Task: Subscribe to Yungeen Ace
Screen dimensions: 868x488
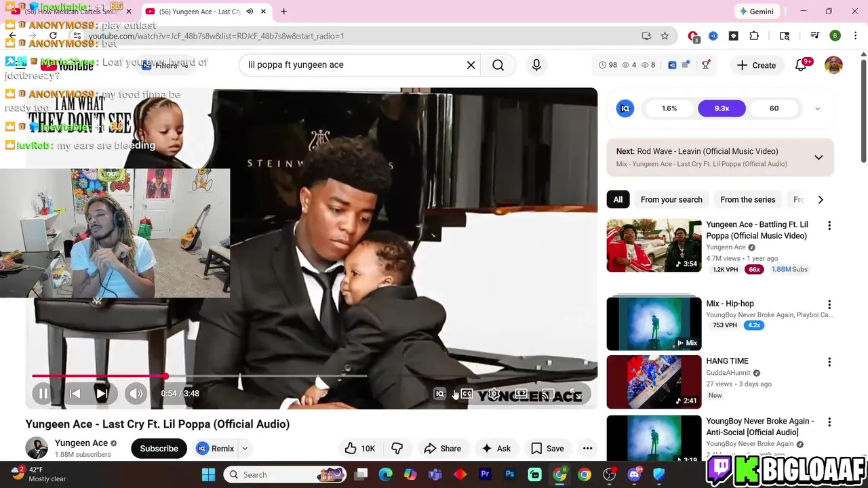Action: [159, 449]
